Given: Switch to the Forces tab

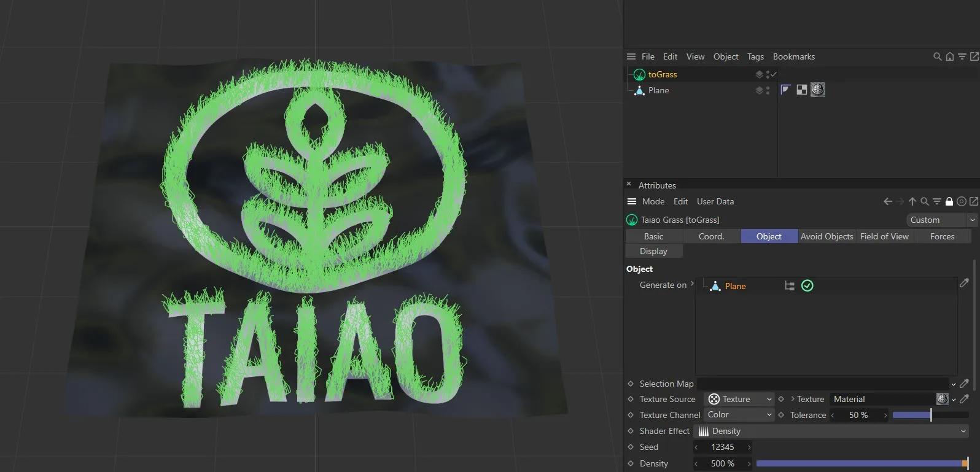Looking at the screenshot, I should pyautogui.click(x=942, y=236).
